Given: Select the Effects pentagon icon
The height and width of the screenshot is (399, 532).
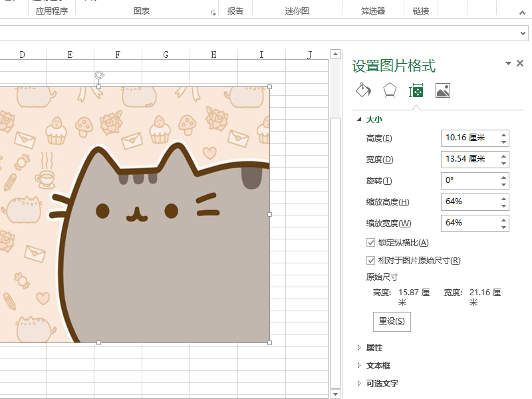Looking at the screenshot, I should pyautogui.click(x=389, y=89).
